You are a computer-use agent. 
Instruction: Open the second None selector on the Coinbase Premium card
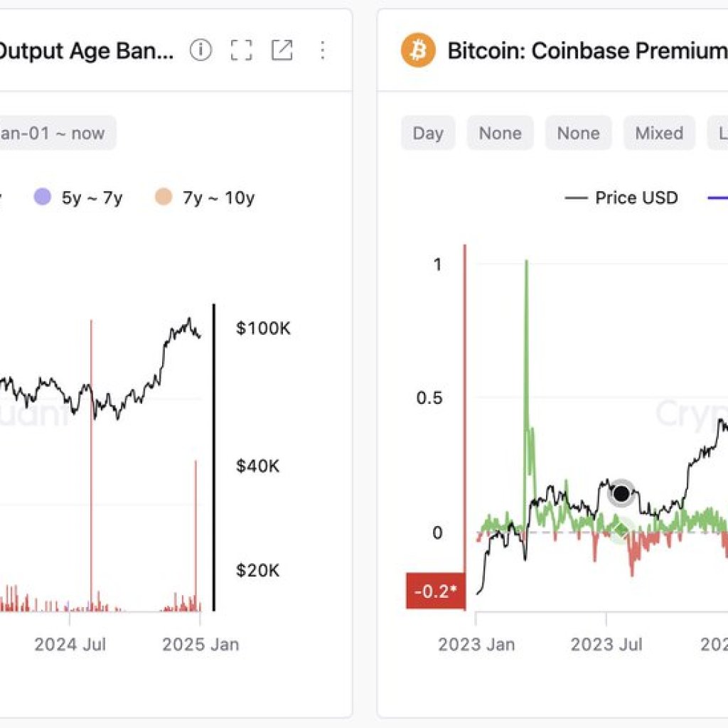577,133
